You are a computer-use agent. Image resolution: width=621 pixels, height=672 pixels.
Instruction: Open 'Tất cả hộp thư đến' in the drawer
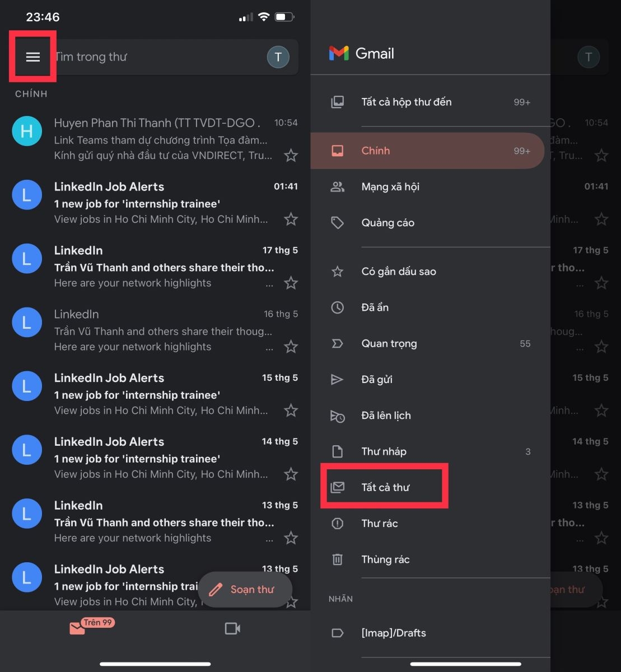click(430, 102)
